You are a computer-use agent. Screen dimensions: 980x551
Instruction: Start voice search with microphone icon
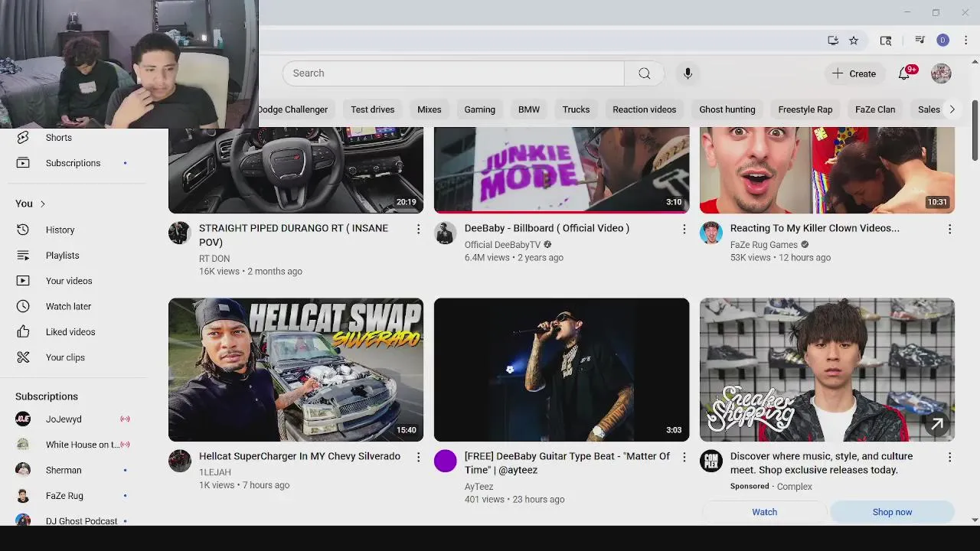(688, 73)
